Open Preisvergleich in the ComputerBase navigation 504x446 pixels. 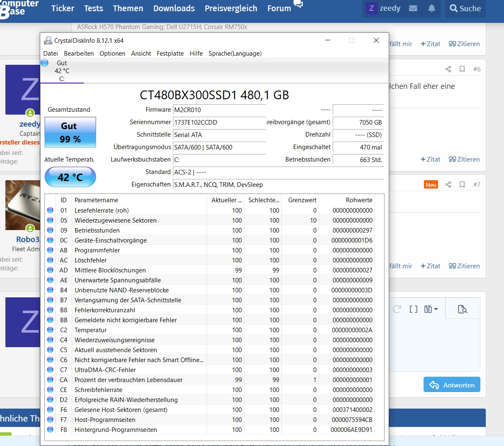(x=231, y=8)
